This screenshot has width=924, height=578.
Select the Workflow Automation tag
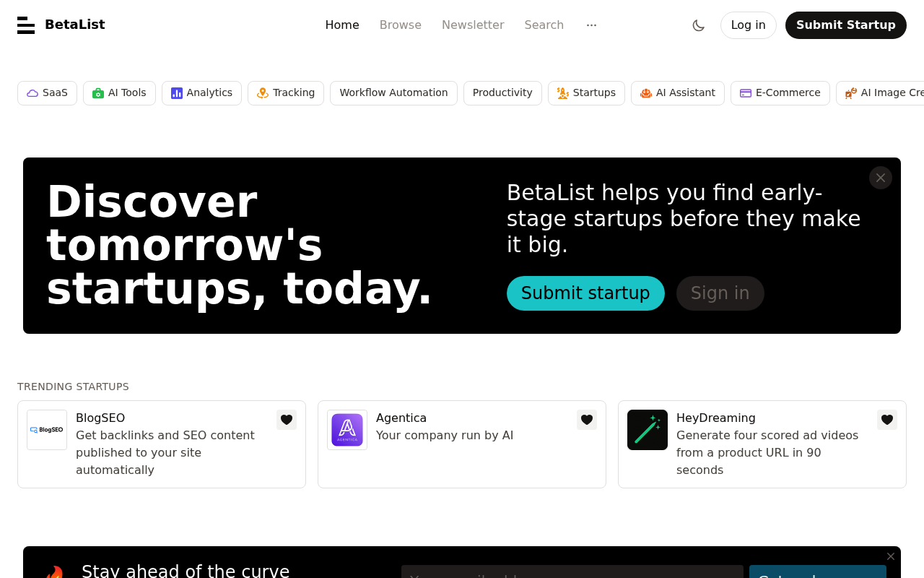click(x=393, y=93)
